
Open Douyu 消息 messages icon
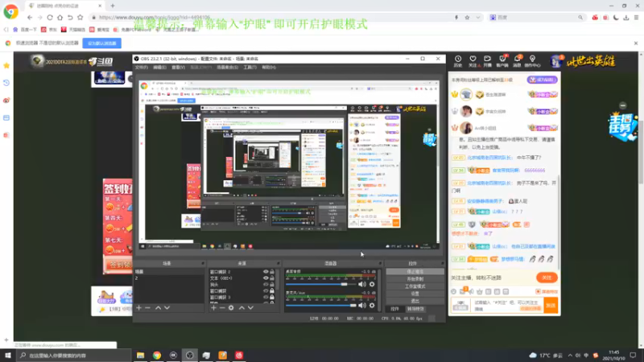(x=517, y=61)
